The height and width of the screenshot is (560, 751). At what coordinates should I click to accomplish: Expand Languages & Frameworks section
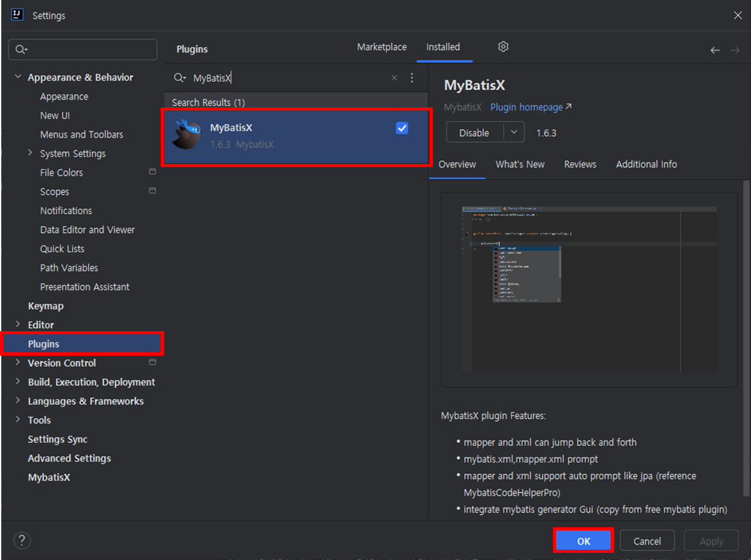18,401
